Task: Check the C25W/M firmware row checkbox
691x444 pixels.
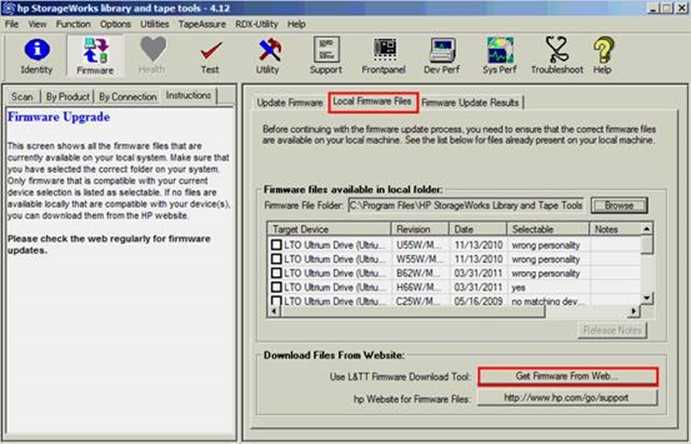Action: point(276,300)
